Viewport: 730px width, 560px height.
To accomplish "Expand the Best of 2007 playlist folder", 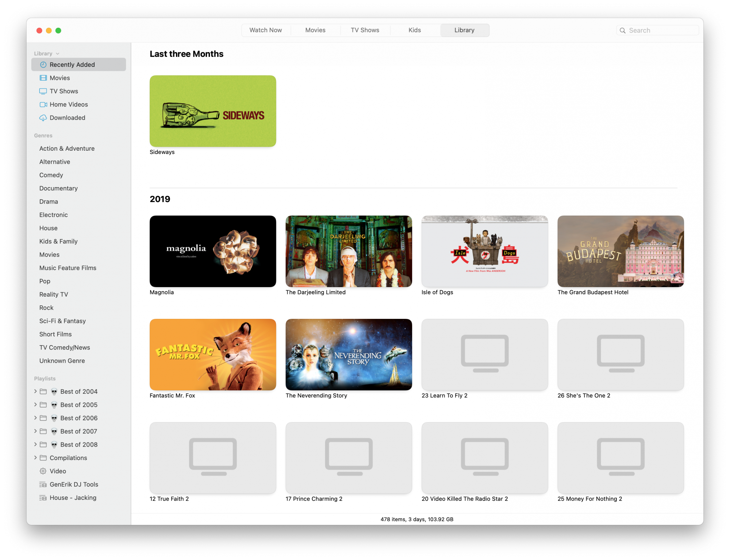I will (x=35, y=431).
